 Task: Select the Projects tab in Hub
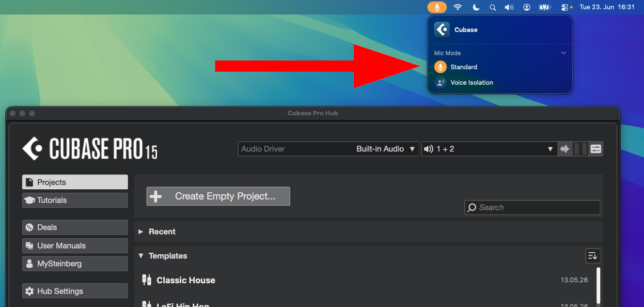click(75, 182)
